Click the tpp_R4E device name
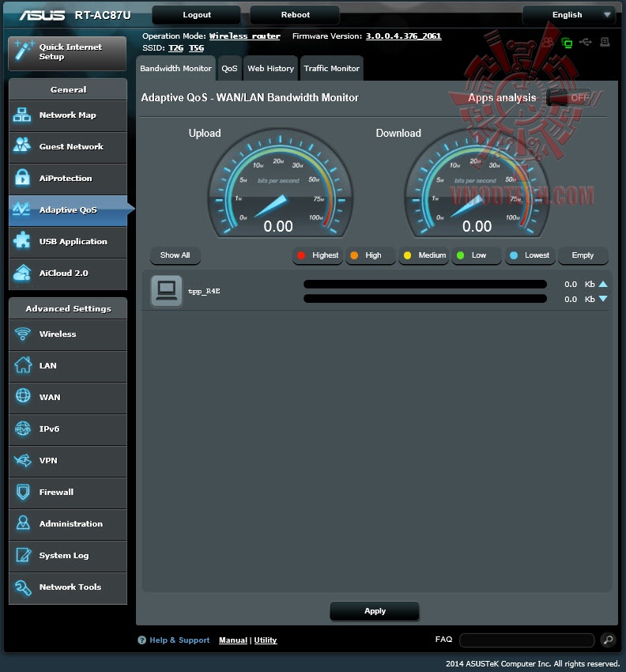The width and height of the screenshot is (626, 672). pyautogui.click(x=204, y=291)
